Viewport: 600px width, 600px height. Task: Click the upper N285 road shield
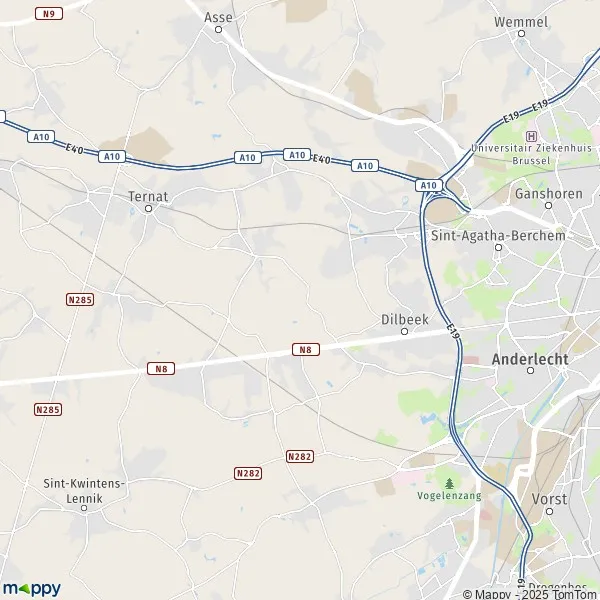pos(80,299)
